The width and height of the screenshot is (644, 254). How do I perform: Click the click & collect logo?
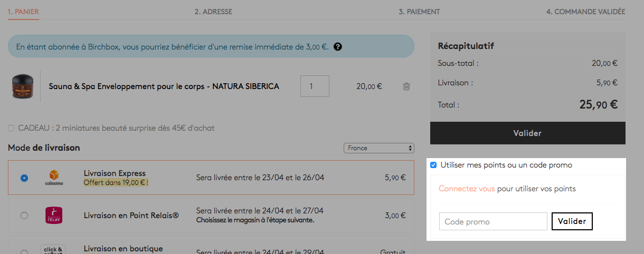coord(54,249)
